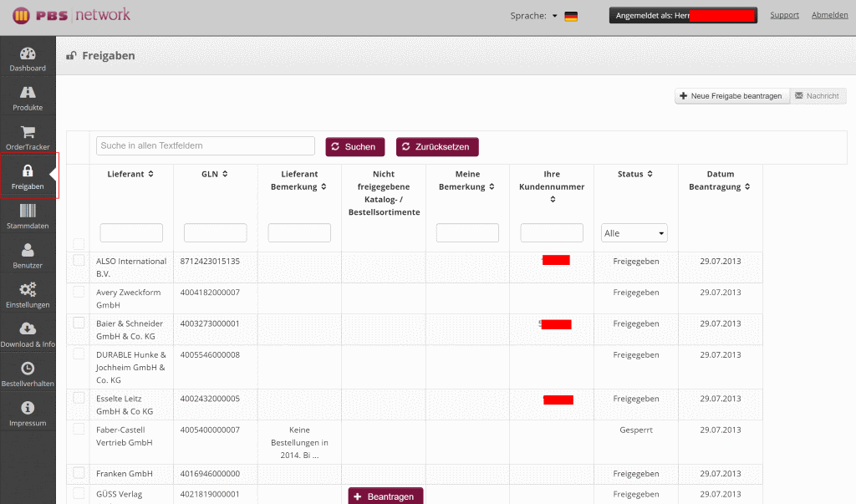Open Benutzer user icon
The width and height of the screenshot is (856, 504).
[x=28, y=250]
